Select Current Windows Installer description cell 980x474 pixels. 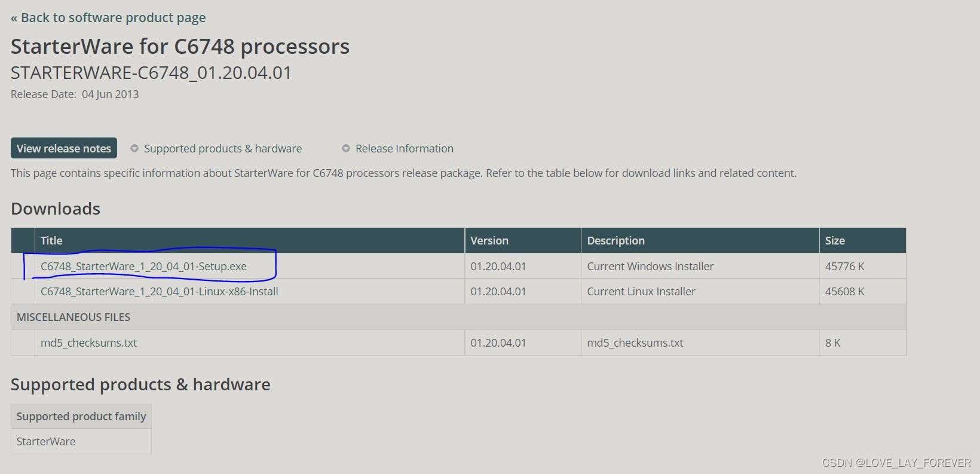point(700,266)
